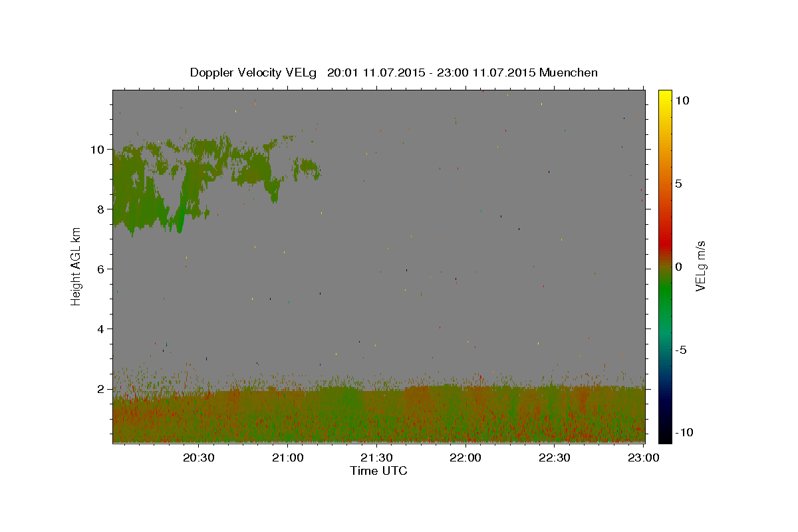
Task: Click the height tick label 6
Action: pyautogui.click(x=102, y=269)
